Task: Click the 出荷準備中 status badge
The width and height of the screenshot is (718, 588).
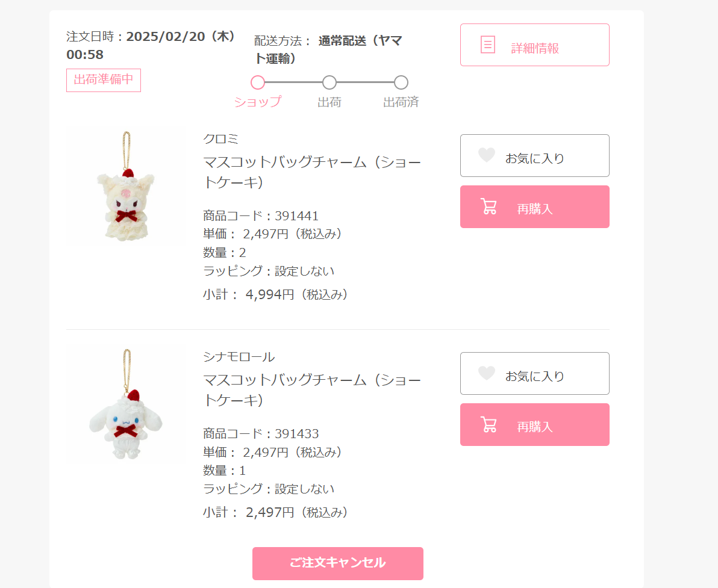Action: [x=104, y=80]
